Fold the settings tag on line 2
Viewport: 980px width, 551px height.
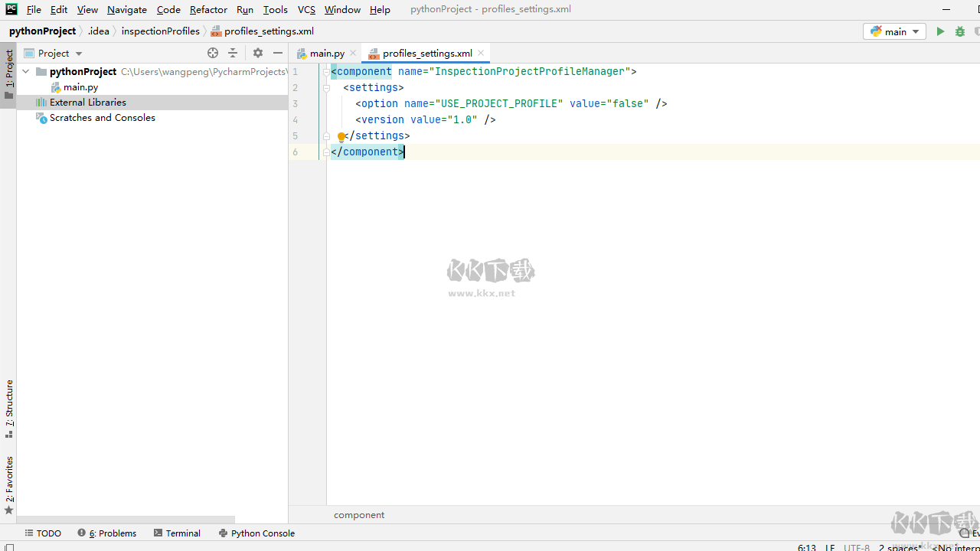pyautogui.click(x=326, y=87)
